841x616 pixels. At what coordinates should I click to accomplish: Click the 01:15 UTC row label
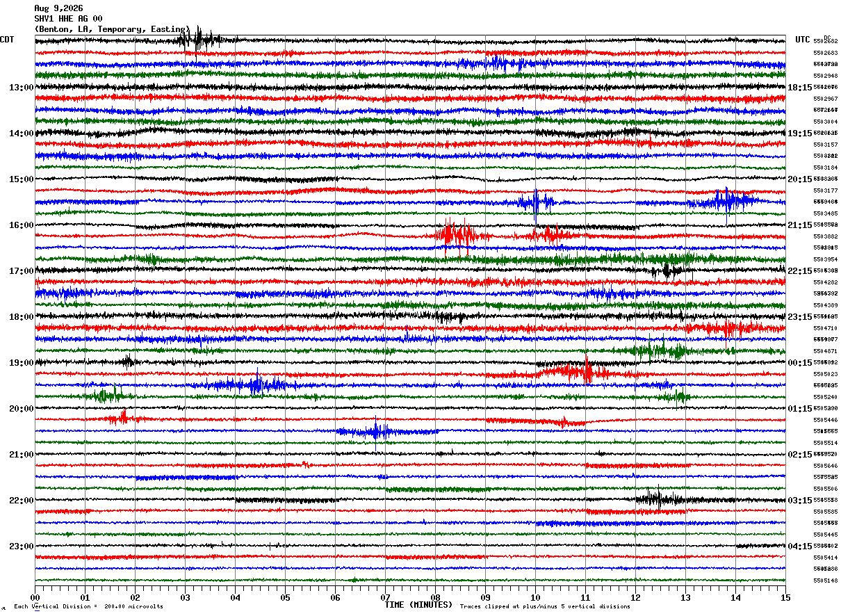point(800,408)
